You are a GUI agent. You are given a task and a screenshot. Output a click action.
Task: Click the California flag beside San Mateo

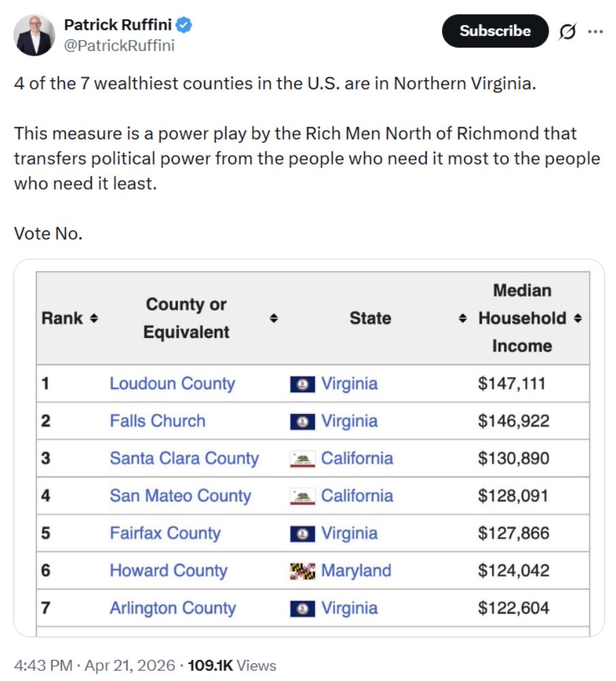[x=302, y=497]
